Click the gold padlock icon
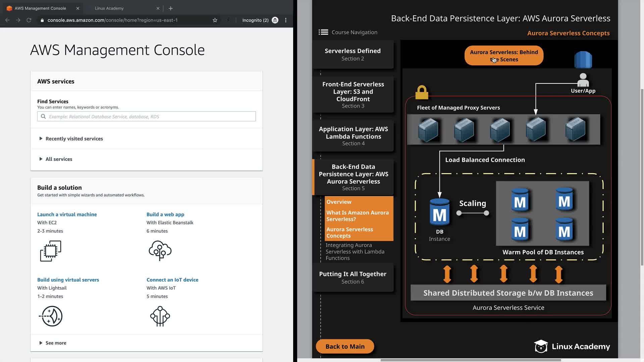 (422, 92)
